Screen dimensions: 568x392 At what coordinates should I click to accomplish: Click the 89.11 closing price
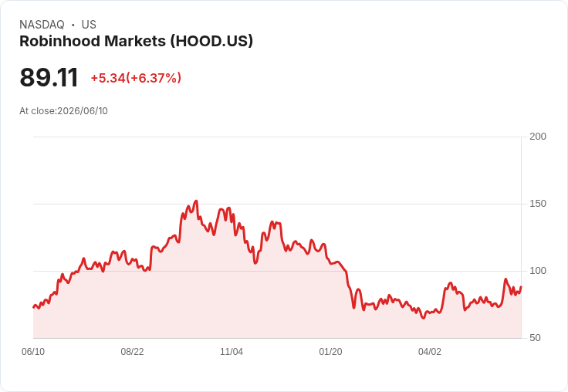tap(49, 77)
